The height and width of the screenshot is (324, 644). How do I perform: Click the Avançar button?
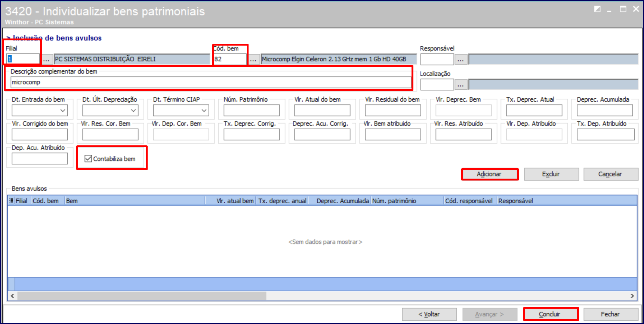[490, 314]
